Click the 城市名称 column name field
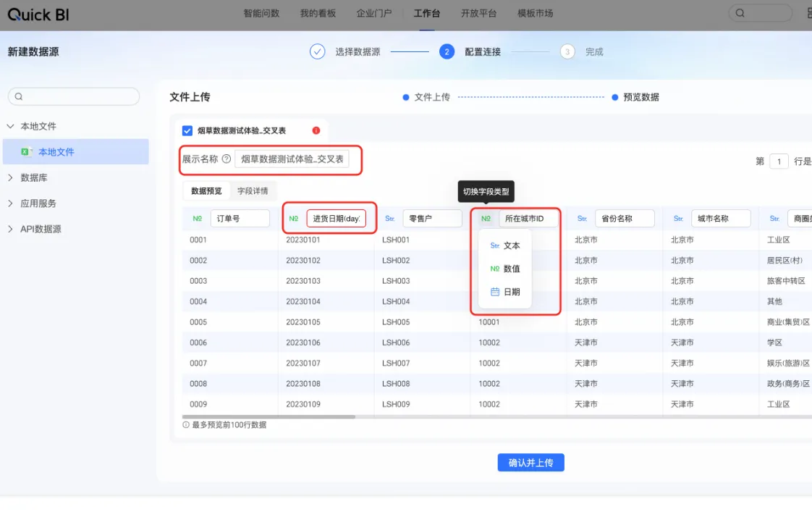Image resolution: width=812 pixels, height=512 pixels. click(721, 219)
